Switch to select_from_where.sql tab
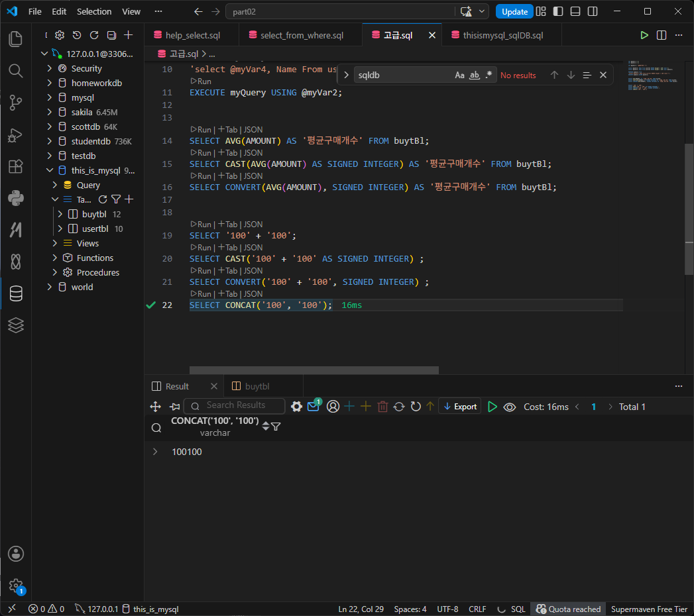Screen dimensions: 694x616 click(300, 35)
